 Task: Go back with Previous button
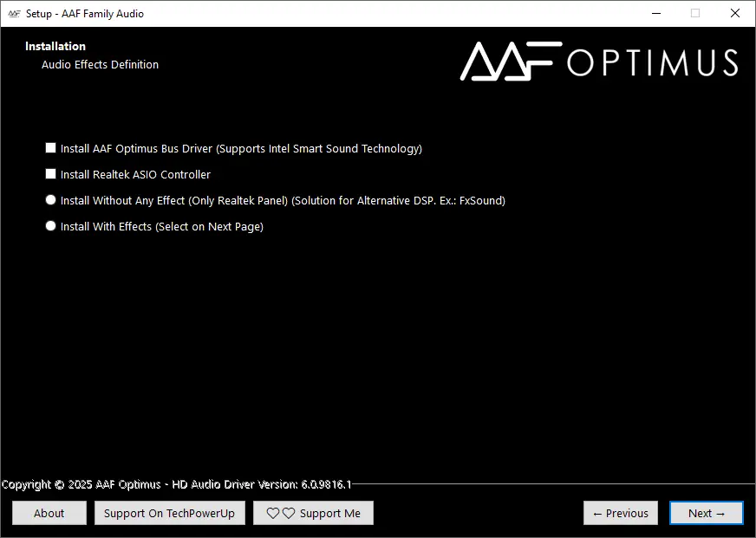(x=621, y=513)
